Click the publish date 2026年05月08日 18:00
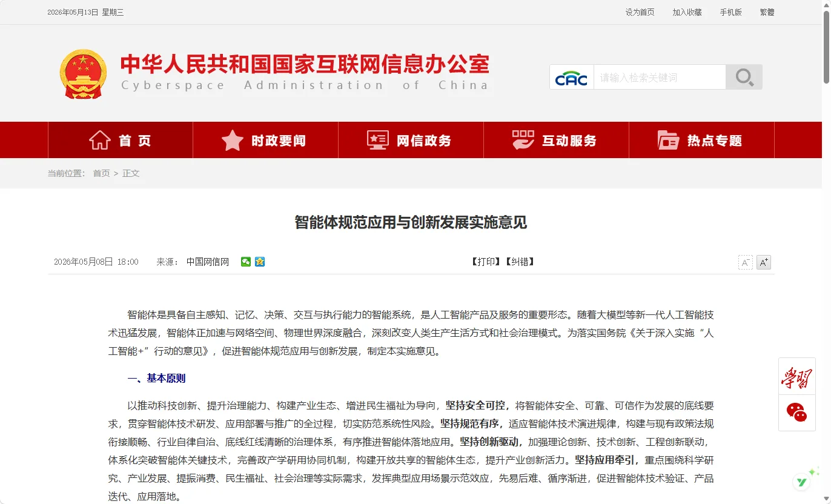 coord(96,262)
